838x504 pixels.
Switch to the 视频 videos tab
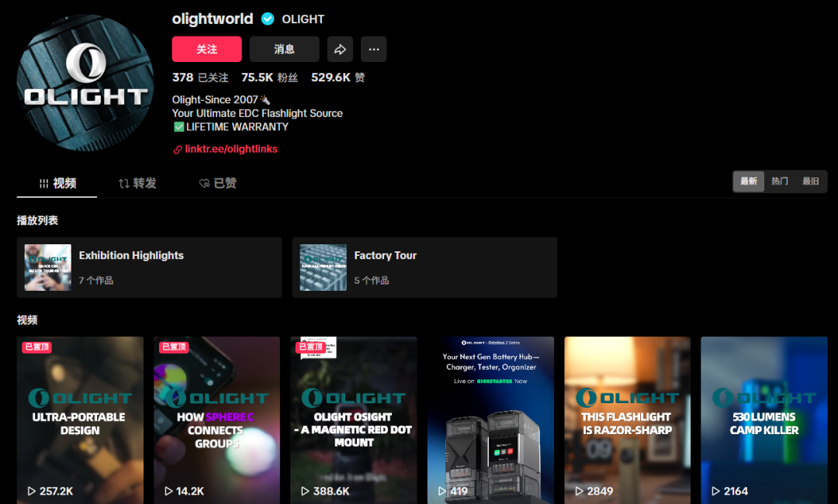point(57,183)
